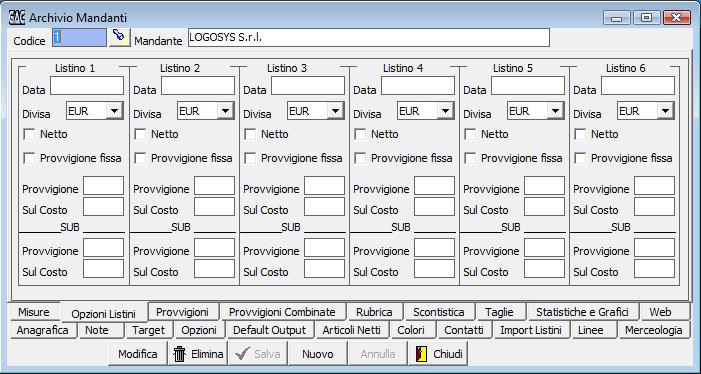Click the trash icon on the Elimina button

click(179, 354)
